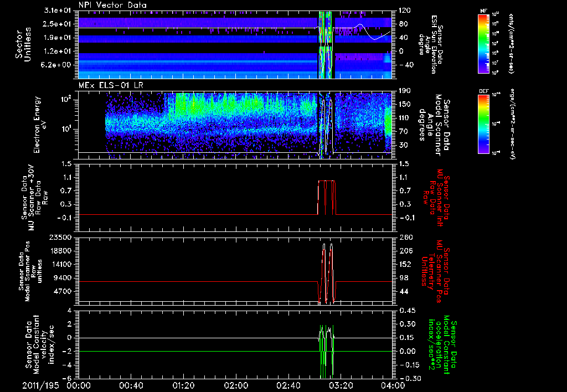Click the 02:40 time tick label
This screenshot has height=392, width=567.
tap(288, 385)
